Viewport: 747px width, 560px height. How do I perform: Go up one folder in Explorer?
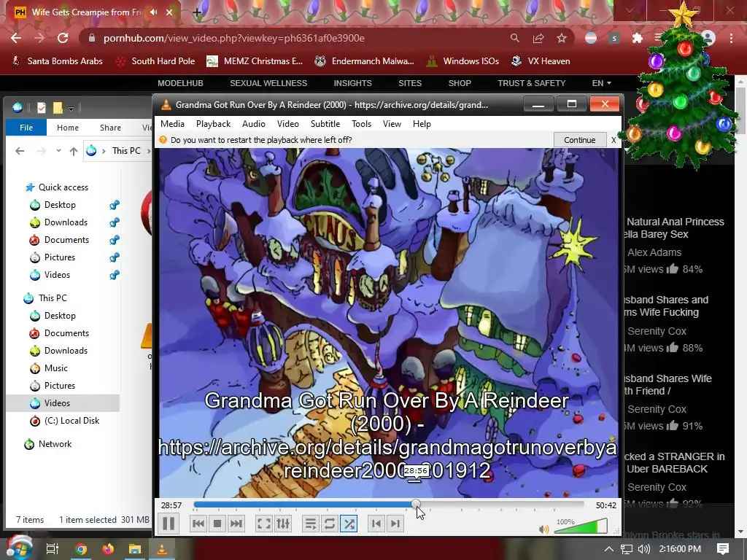[x=74, y=151]
